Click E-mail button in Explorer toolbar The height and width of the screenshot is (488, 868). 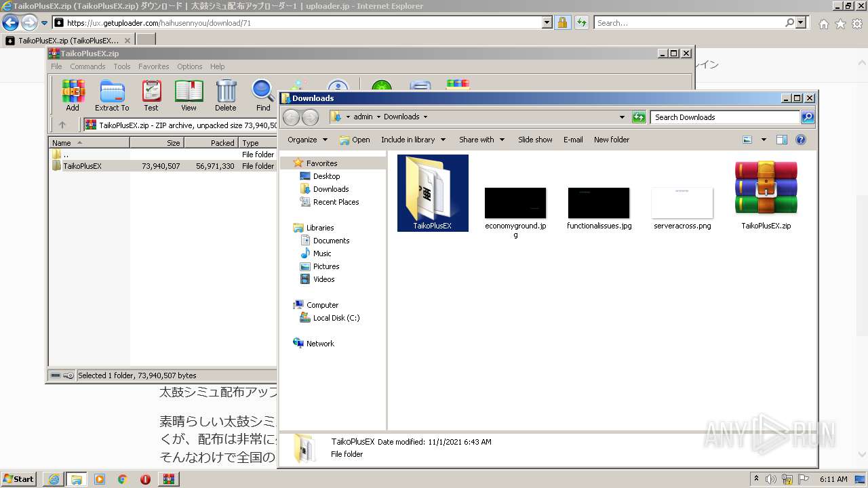tap(573, 140)
